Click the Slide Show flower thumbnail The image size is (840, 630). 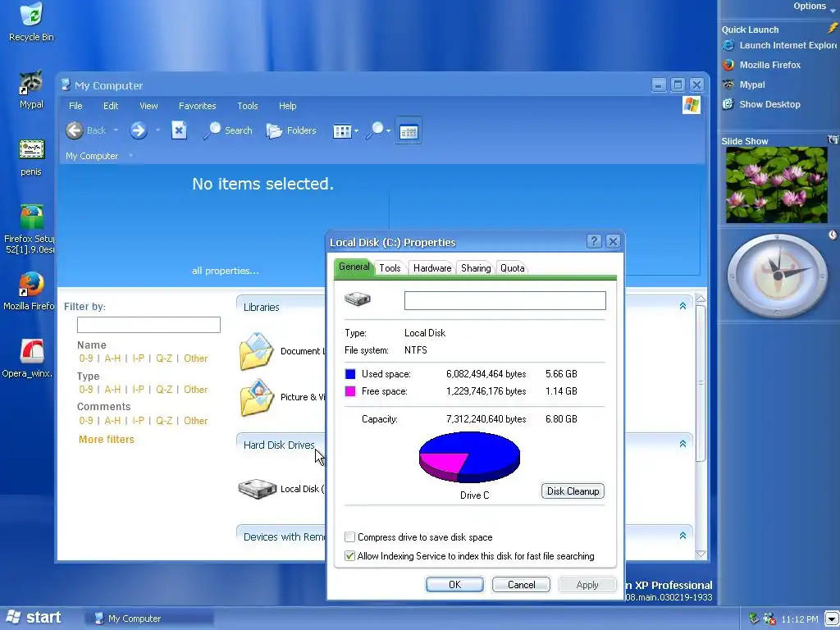776,185
